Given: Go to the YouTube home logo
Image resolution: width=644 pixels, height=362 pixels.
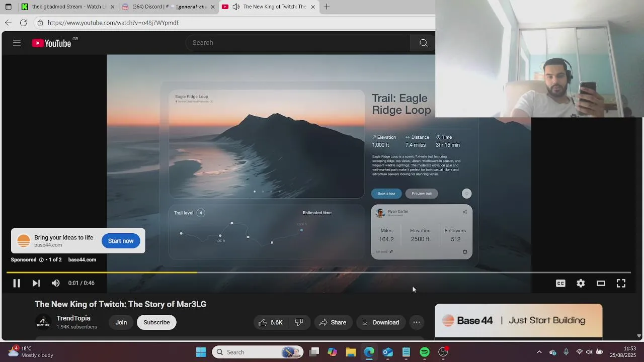Looking at the screenshot, I should pyautogui.click(x=52, y=43).
